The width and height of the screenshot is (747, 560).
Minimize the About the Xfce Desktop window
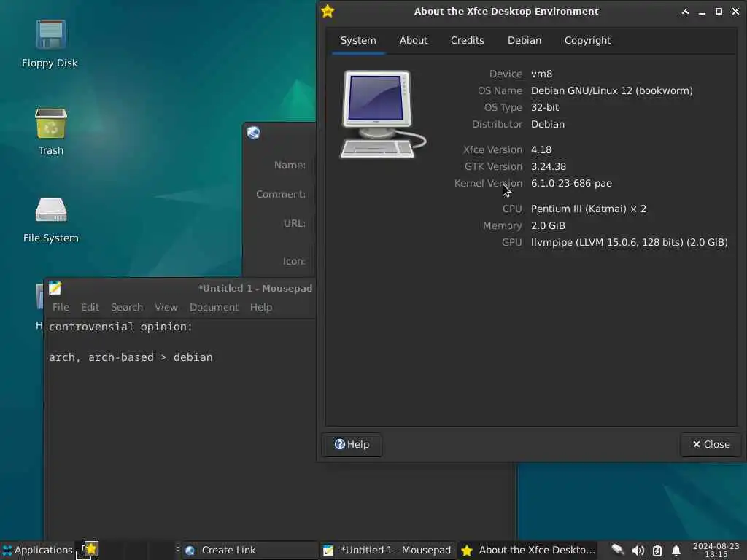click(702, 12)
